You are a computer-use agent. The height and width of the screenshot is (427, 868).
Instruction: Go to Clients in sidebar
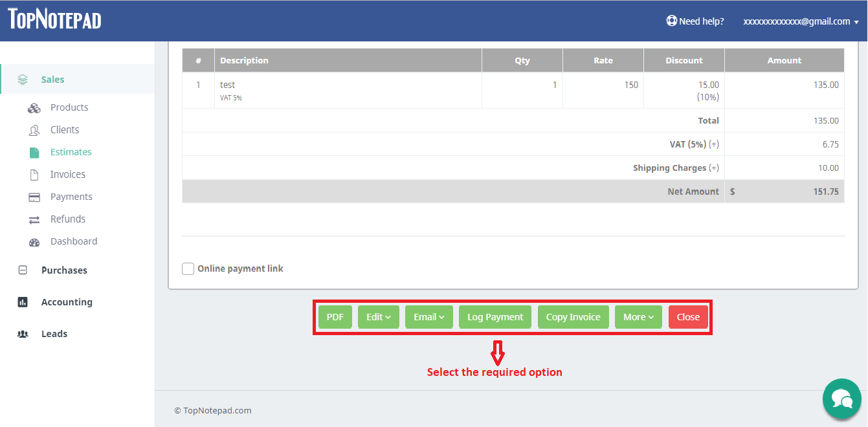65,129
